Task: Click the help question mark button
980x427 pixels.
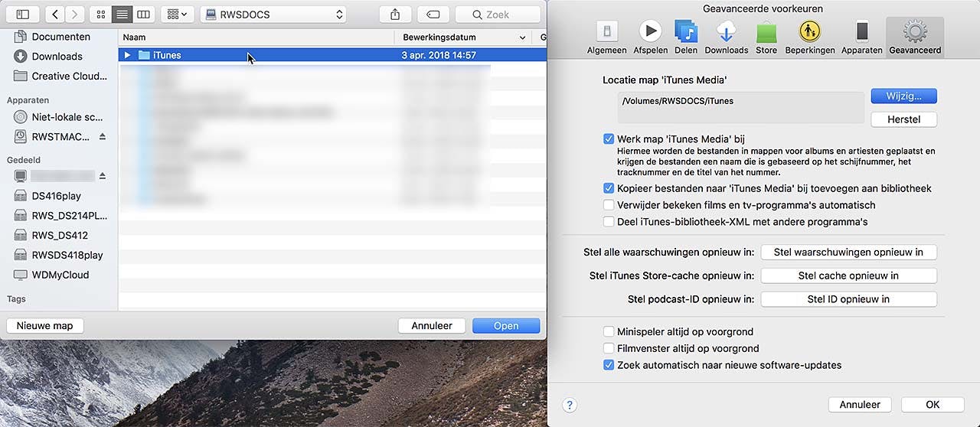Action: [x=569, y=405]
